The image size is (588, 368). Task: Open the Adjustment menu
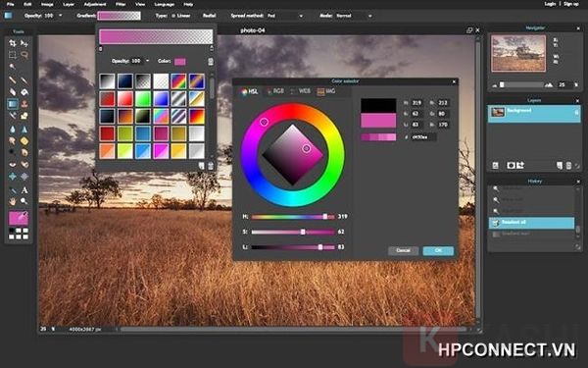tap(95, 4)
